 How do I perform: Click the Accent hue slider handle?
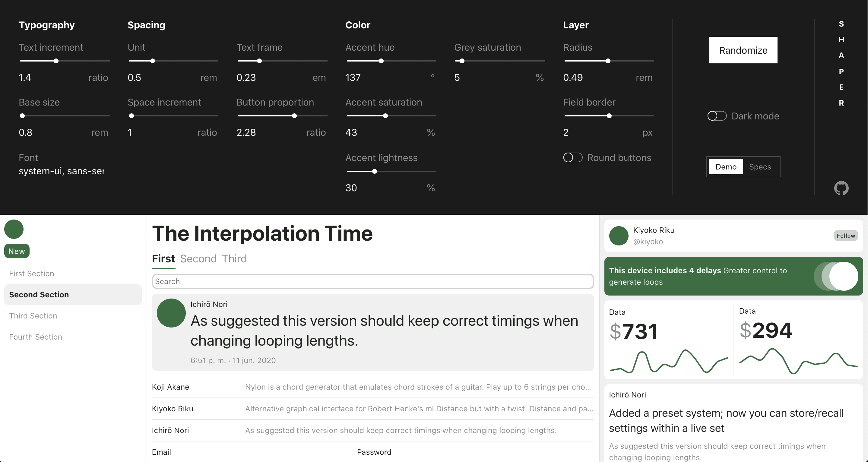[381, 61]
